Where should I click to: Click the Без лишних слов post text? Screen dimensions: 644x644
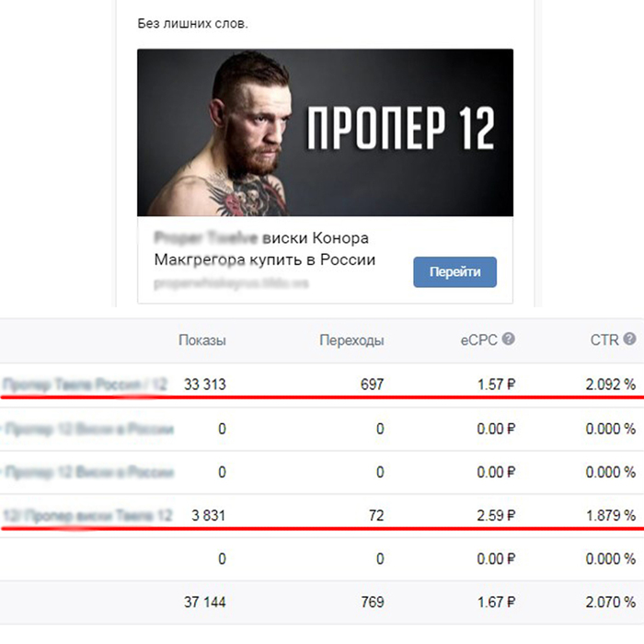[192, 23]
